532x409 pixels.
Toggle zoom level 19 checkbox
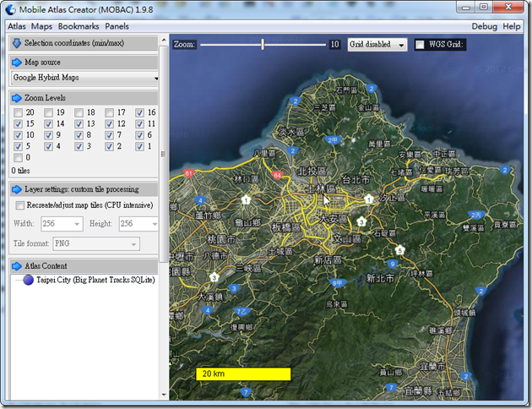tap(48, 112)
